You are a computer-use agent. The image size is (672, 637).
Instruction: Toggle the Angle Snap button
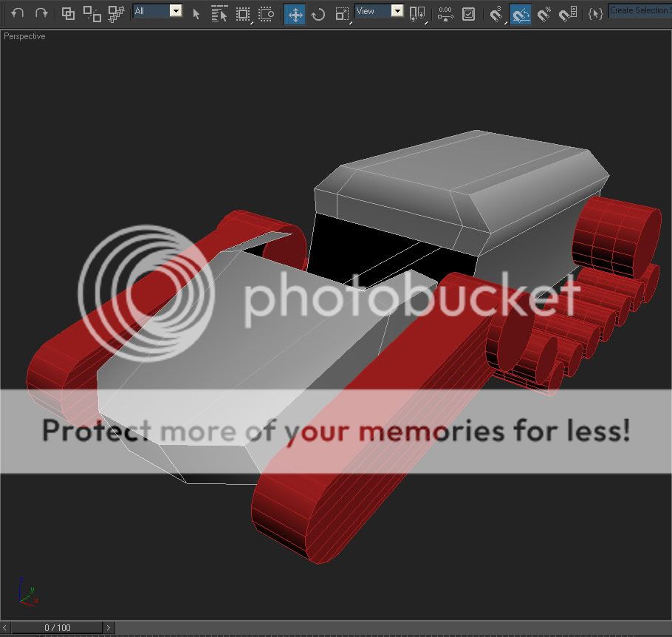click(521, 14)
